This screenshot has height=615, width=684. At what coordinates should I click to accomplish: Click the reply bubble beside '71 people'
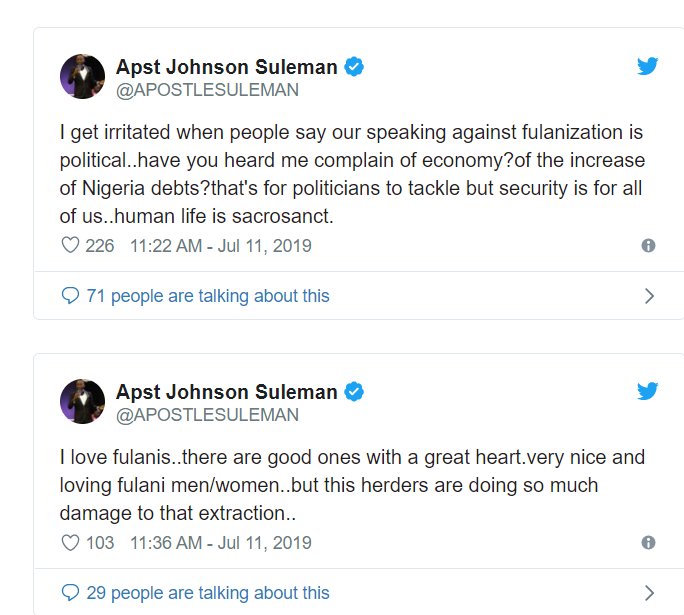click(x=70, y=296)
